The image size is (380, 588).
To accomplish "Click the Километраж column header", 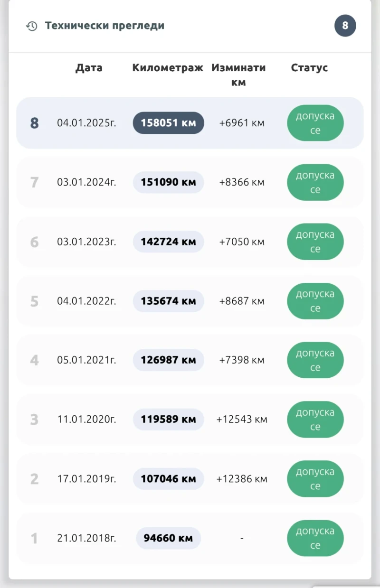I will (168, 68).
